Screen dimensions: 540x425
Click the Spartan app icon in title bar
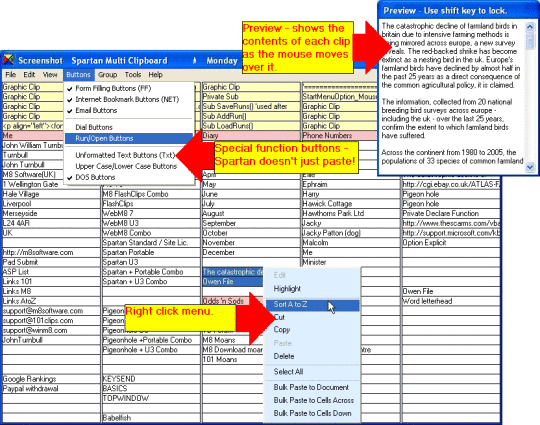pyautogui.click(x=9, y=60)
